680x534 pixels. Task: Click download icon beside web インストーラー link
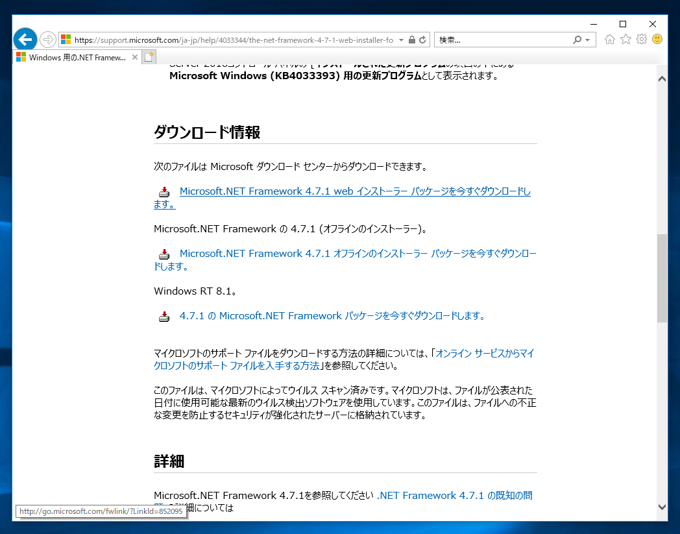(x=164, y=192)
